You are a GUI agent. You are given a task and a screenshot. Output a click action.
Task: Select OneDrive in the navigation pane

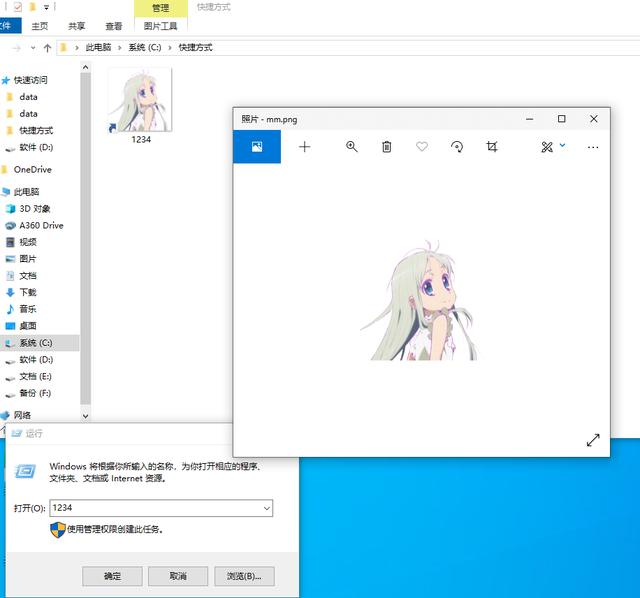point(33,169)
